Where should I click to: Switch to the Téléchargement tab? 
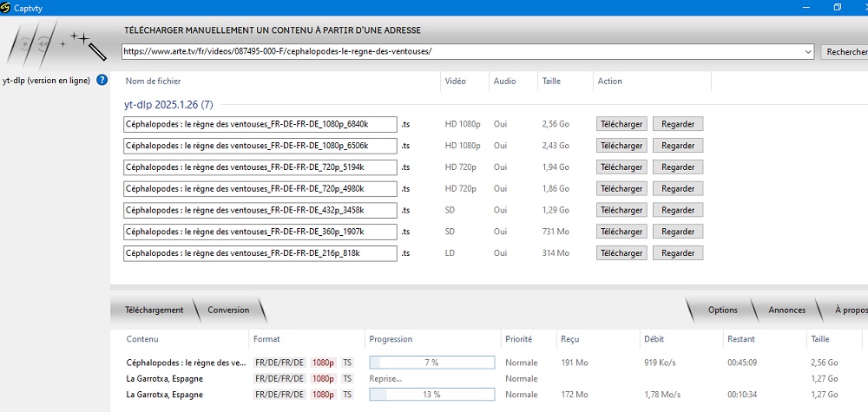[x=154, y=310]
